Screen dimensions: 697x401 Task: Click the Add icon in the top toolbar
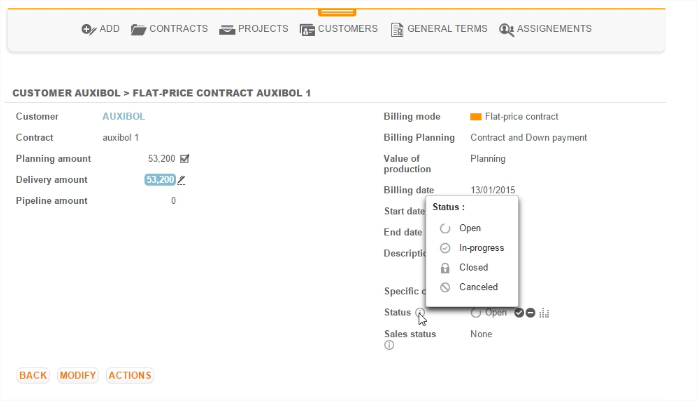point(88,29)
